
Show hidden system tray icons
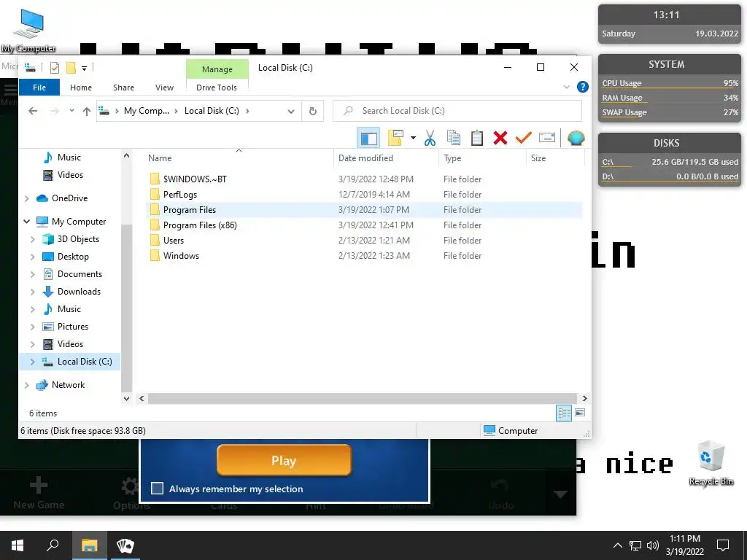(x=617, y=545)
